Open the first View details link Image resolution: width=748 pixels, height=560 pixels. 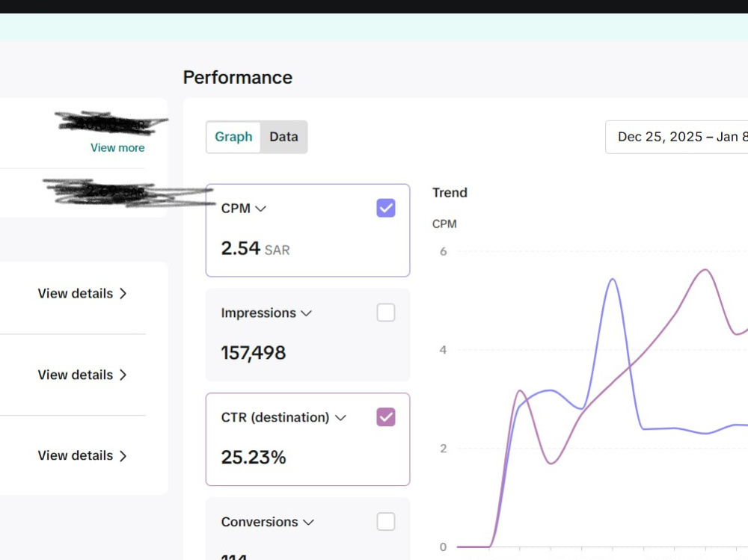tap(82, 293)
